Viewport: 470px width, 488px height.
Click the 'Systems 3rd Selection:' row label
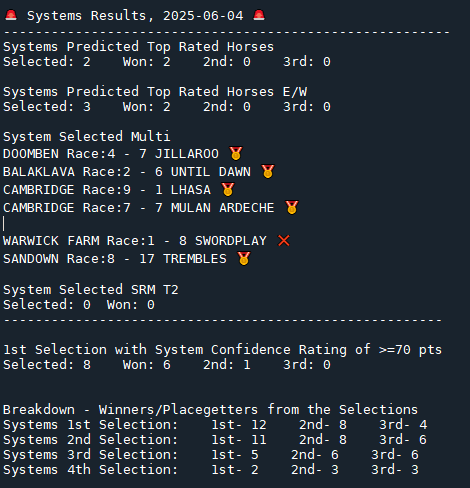tap(91, 455)
